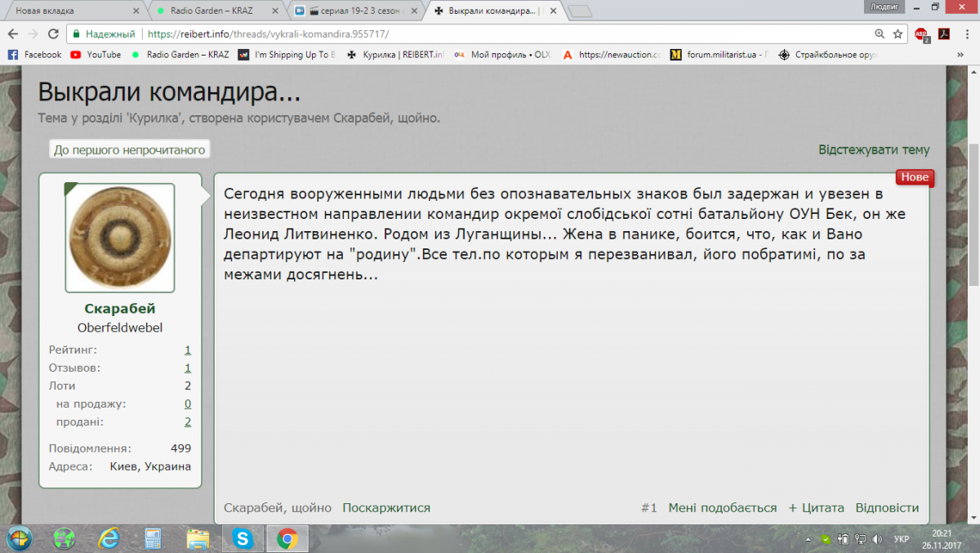The image size is (980, 553).
Task: Open the Adblock extension icon
Action: coord(921,34)
